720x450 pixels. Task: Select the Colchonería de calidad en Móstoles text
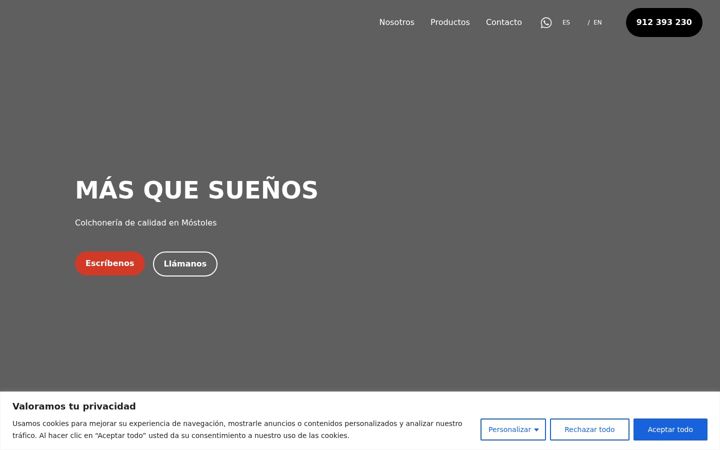[146, 223]
